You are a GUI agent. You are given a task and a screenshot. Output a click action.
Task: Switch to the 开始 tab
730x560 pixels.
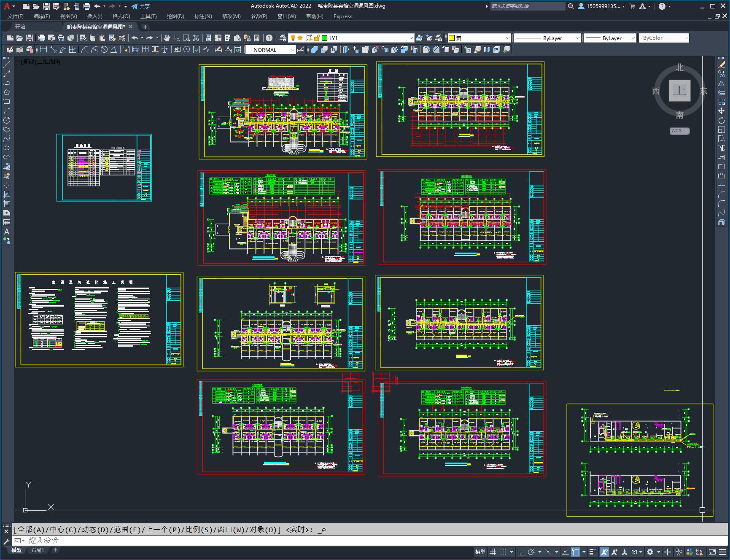(20, 27)
